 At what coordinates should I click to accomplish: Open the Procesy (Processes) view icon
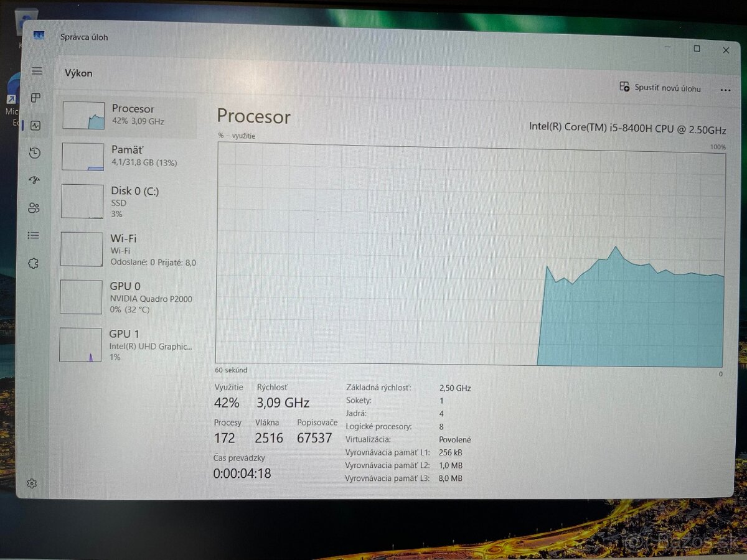pyautogui.click(x=35, y=98)
